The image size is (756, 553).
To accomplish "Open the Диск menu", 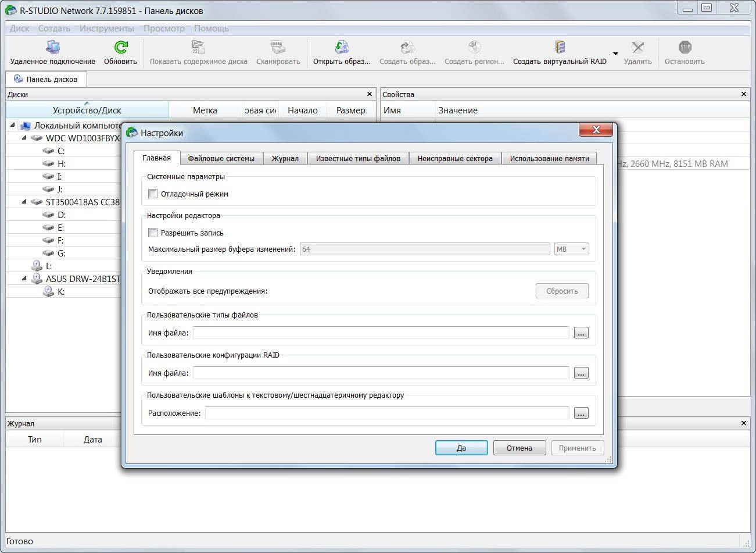I will coord(19,28).
